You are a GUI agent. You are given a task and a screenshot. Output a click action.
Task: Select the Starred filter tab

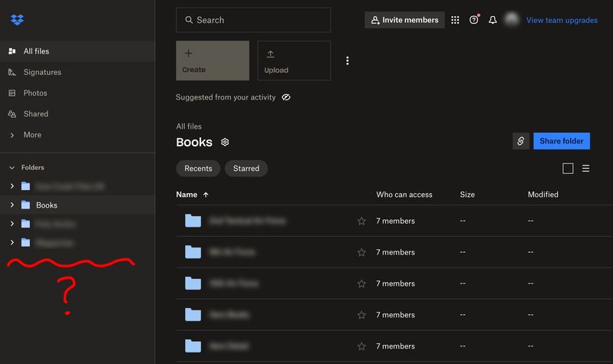point(246,169)
